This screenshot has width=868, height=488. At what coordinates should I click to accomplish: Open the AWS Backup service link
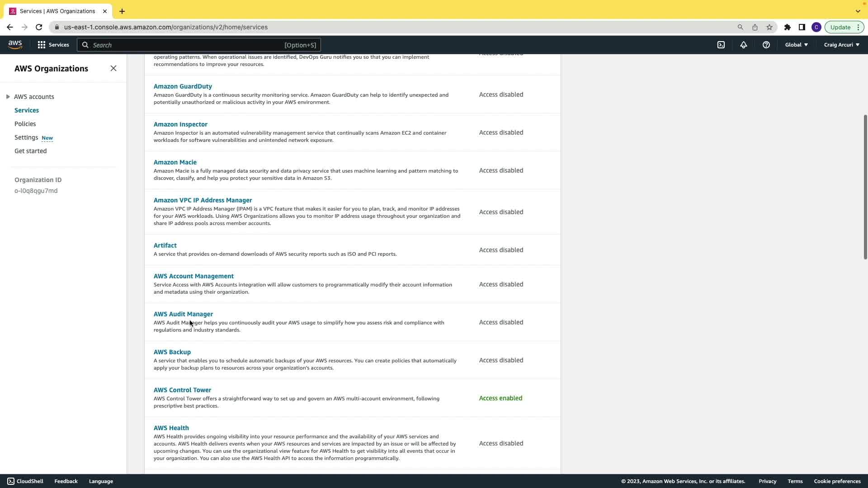click(172, 352)
